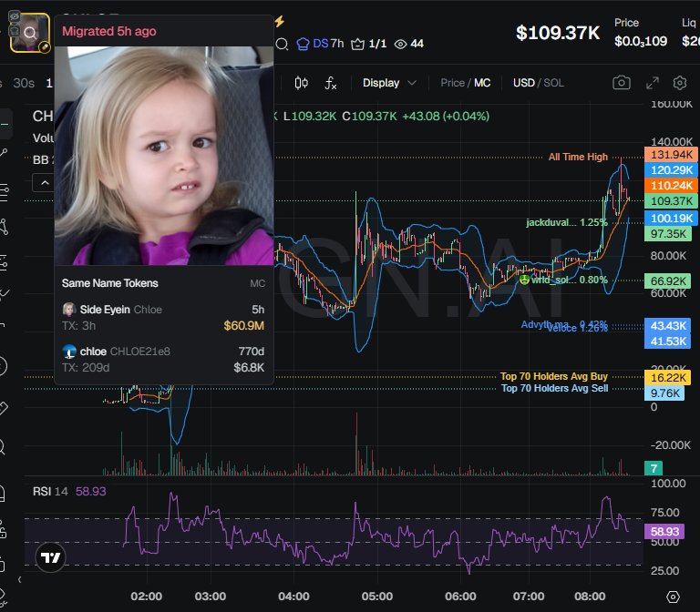
Task: Click the 100.19K blue price tag
Action: point(671,219)
